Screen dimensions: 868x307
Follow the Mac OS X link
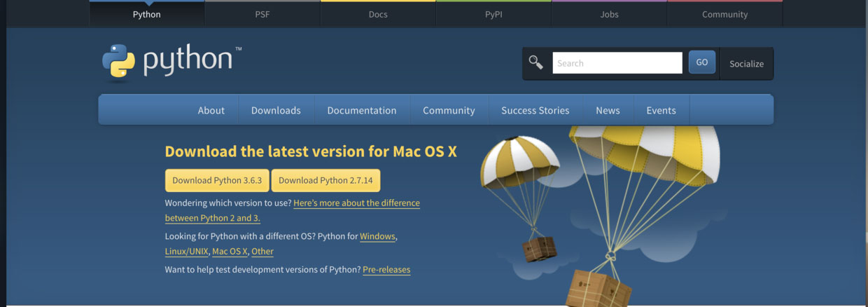tap(230, 252)
